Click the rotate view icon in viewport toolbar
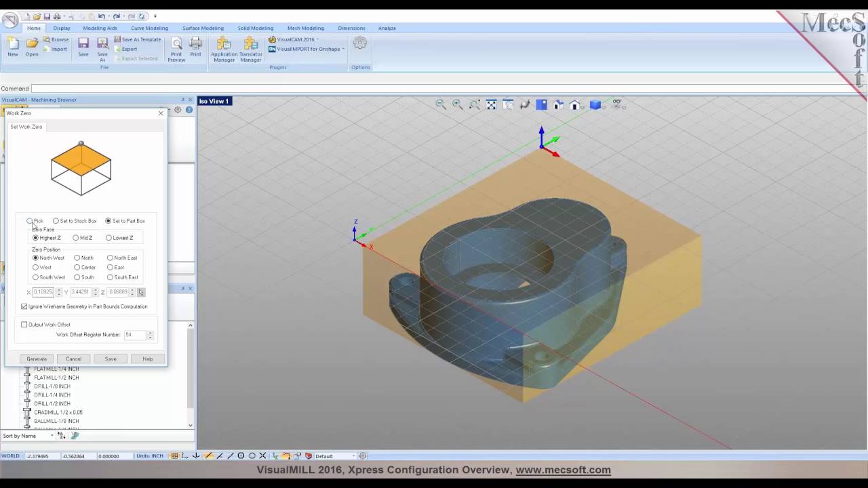 coord(524,104)
